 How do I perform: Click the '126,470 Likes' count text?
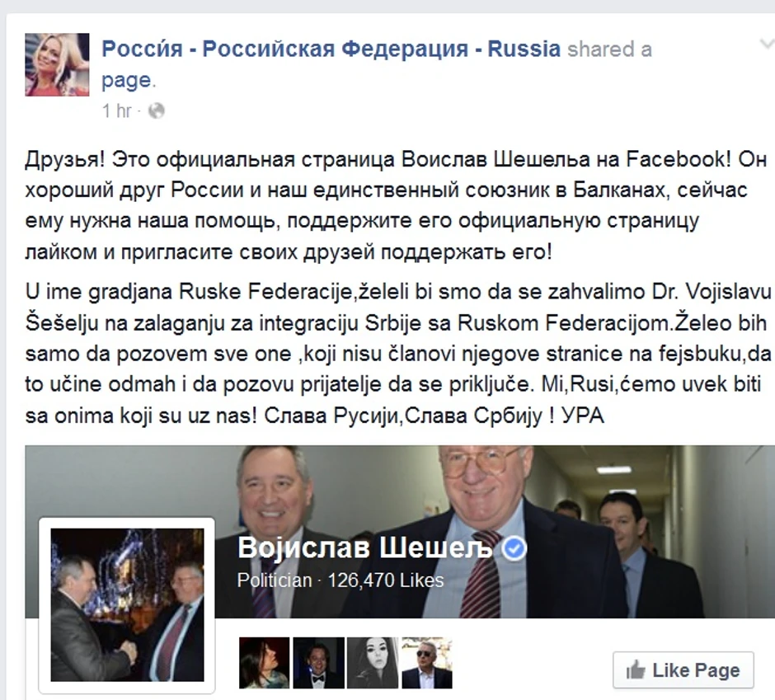(x=386, y=580)
